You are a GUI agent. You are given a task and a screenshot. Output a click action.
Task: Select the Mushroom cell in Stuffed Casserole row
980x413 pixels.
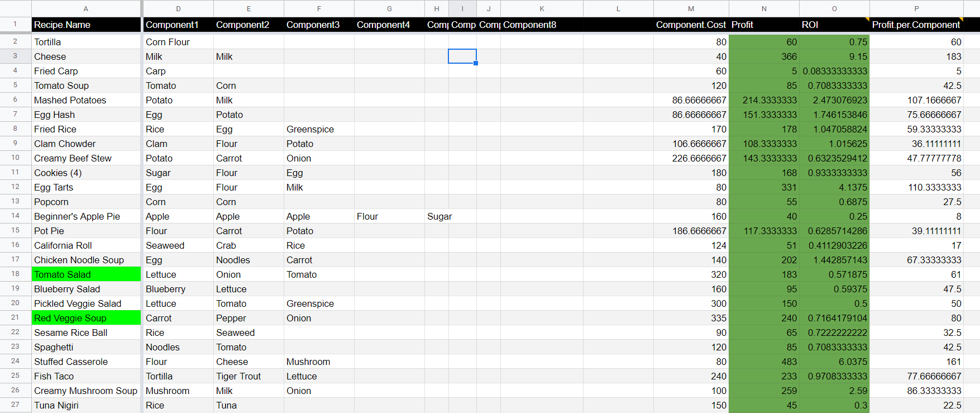coord(319,362)
